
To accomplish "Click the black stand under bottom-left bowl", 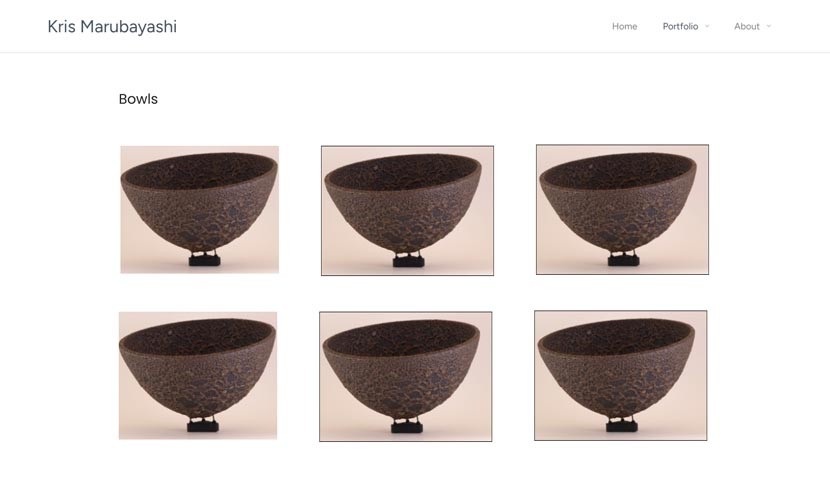I will pyautogui.click(x=203, y=425).
